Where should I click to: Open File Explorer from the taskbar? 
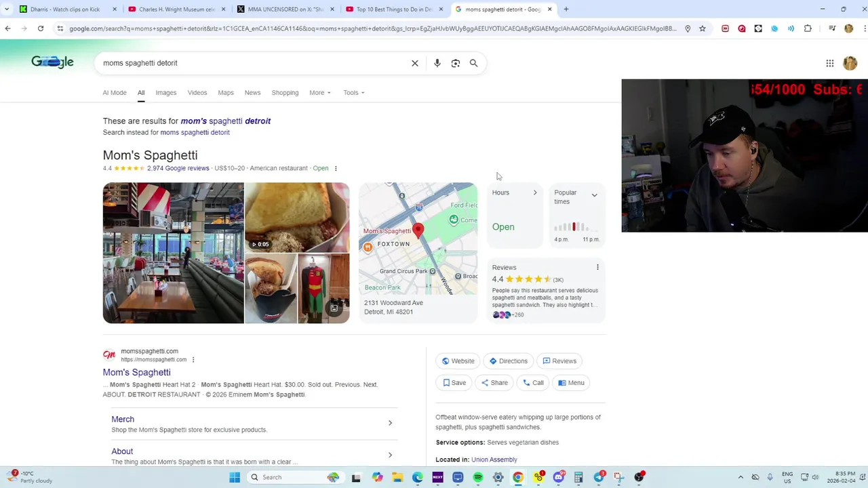click(x=397, y=477)
